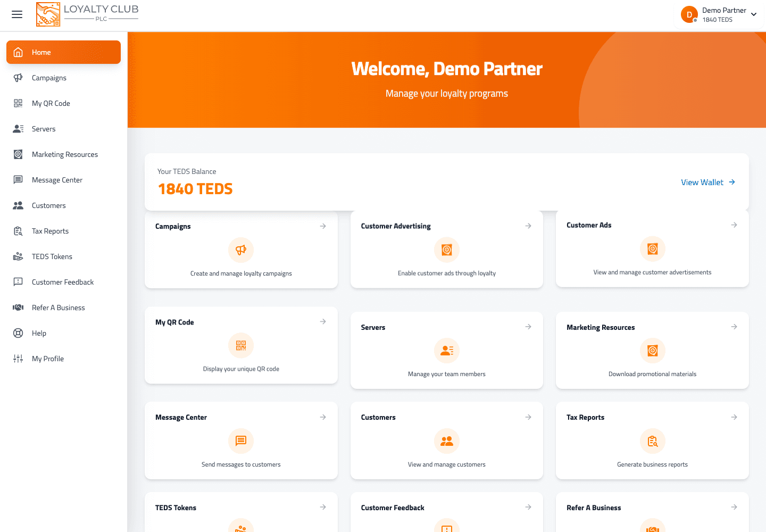Screen dimensions: 766x532
Task: Click the Customer Advertising card arrow
Action: [528, 226]
